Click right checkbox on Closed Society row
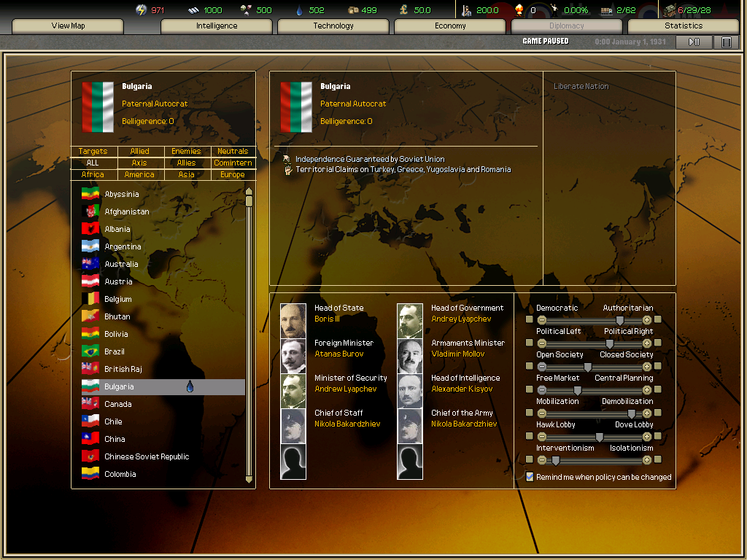The height and width of the screenshot is (560, 747). point(658,366)
